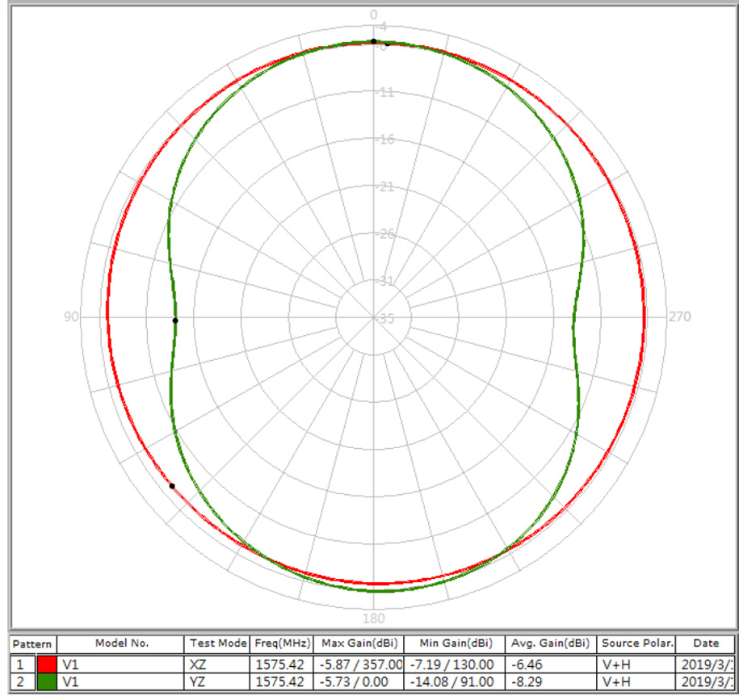The height and width of the screenshot is (700, 739).
Task: Sort by the Test Mode column header
Action: tap(217, 643)
